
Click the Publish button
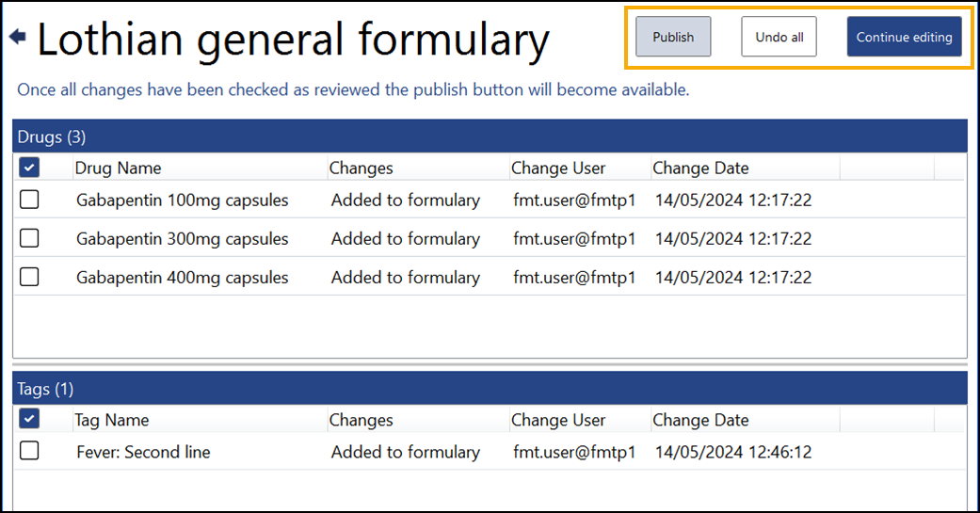(673, 38)
